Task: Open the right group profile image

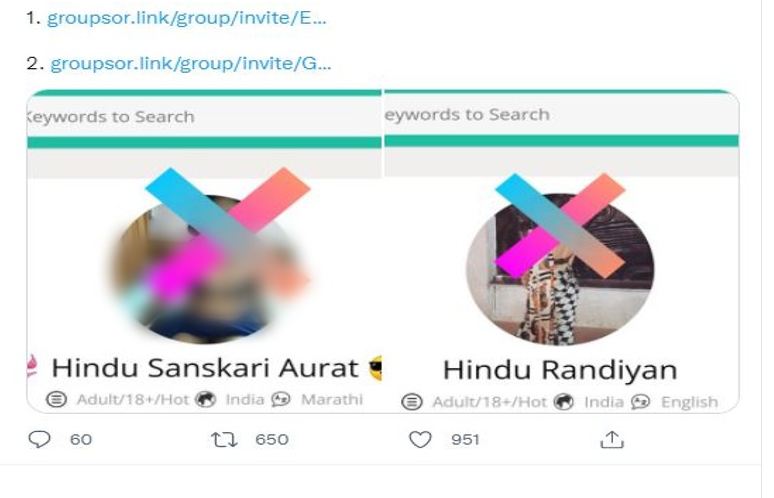Action: (560, 269)
